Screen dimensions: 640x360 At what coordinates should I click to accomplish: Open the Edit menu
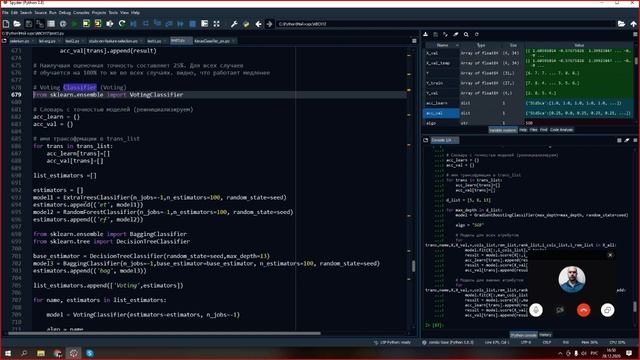click(14, 13)
